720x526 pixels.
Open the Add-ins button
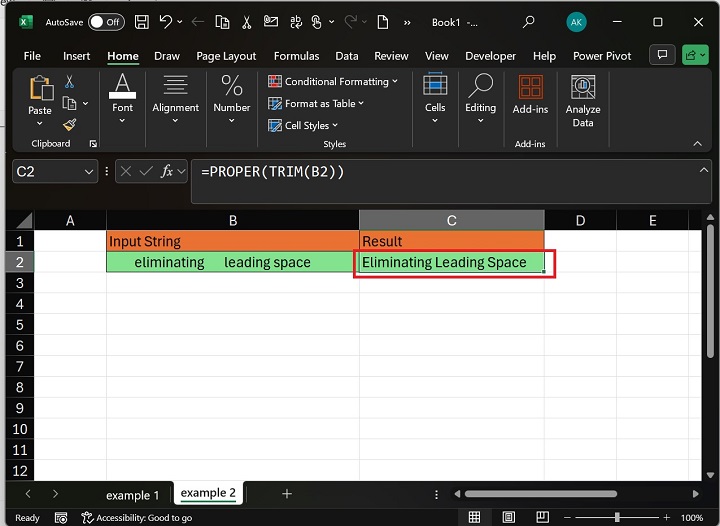(530, 94)
